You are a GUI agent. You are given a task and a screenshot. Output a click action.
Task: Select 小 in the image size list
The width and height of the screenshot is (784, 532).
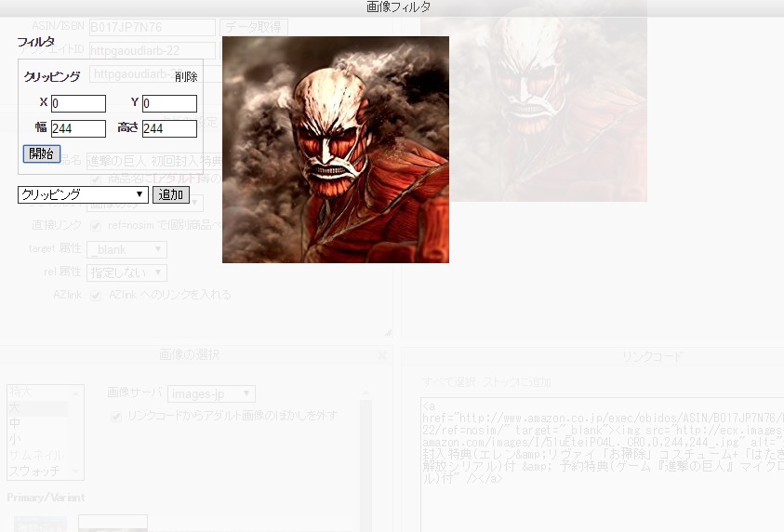tap(37, 440)
